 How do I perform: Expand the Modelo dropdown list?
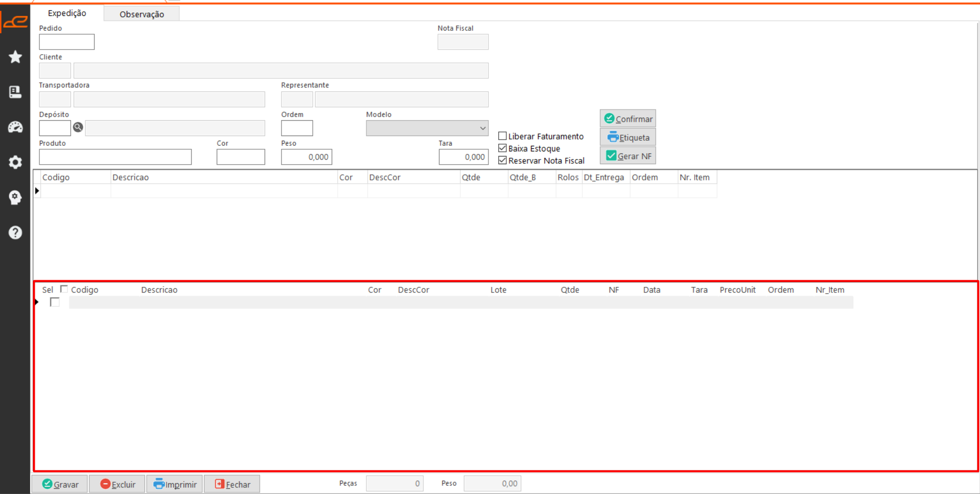click(x=482, y=128)
